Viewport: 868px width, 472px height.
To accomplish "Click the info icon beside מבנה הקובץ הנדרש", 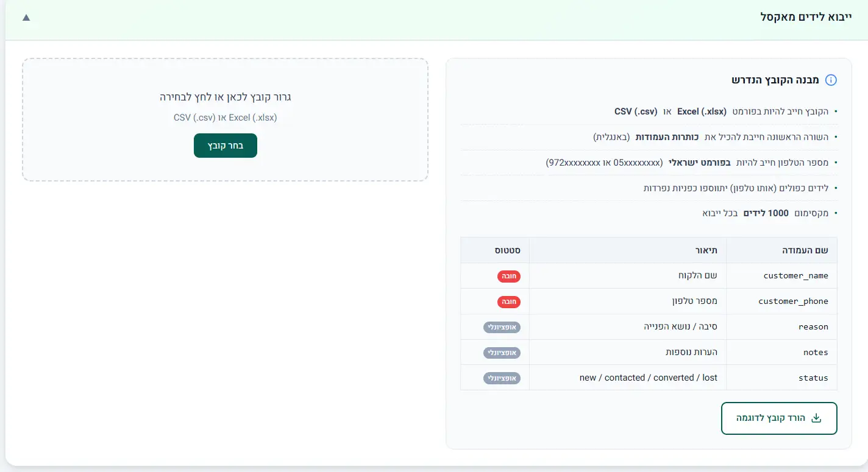I will pos(830,80).
